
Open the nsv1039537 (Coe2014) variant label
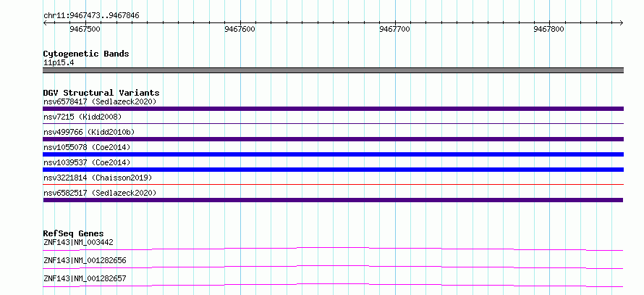click(87, 162)
